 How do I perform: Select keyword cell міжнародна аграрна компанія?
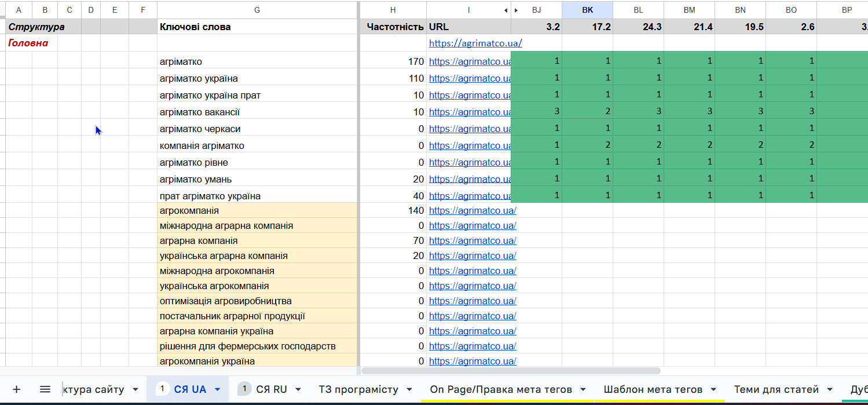[x=257, y=226]
